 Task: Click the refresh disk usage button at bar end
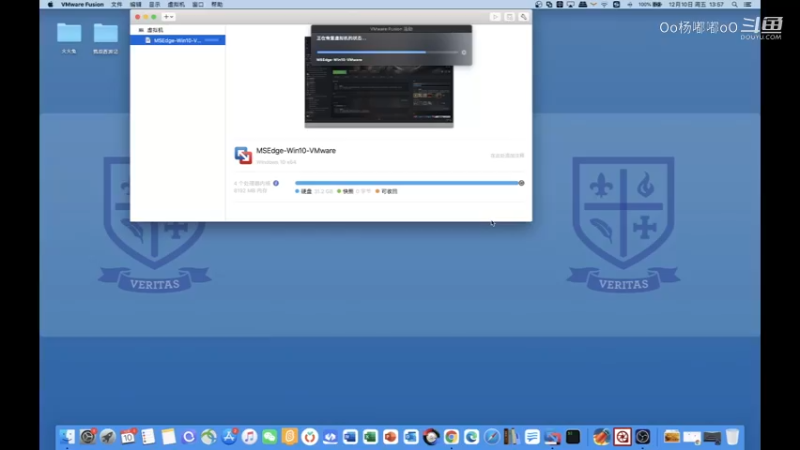tap(521, 183)
